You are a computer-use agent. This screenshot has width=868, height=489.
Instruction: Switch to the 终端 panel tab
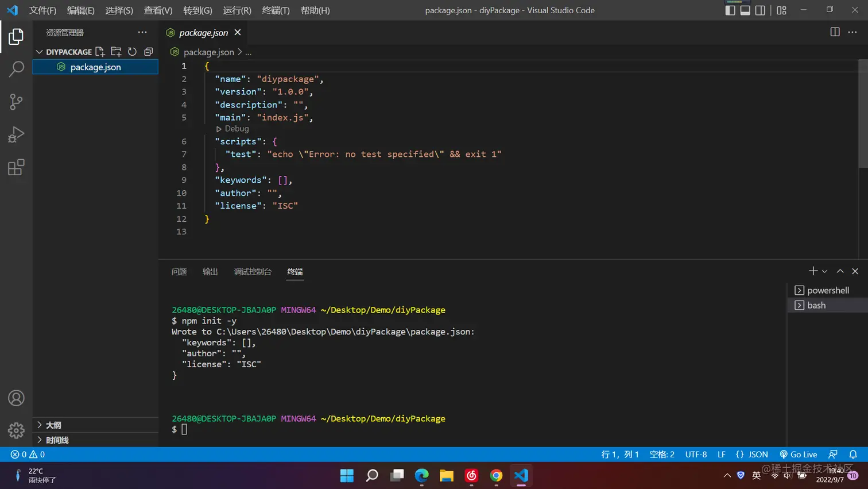[295, 271]
